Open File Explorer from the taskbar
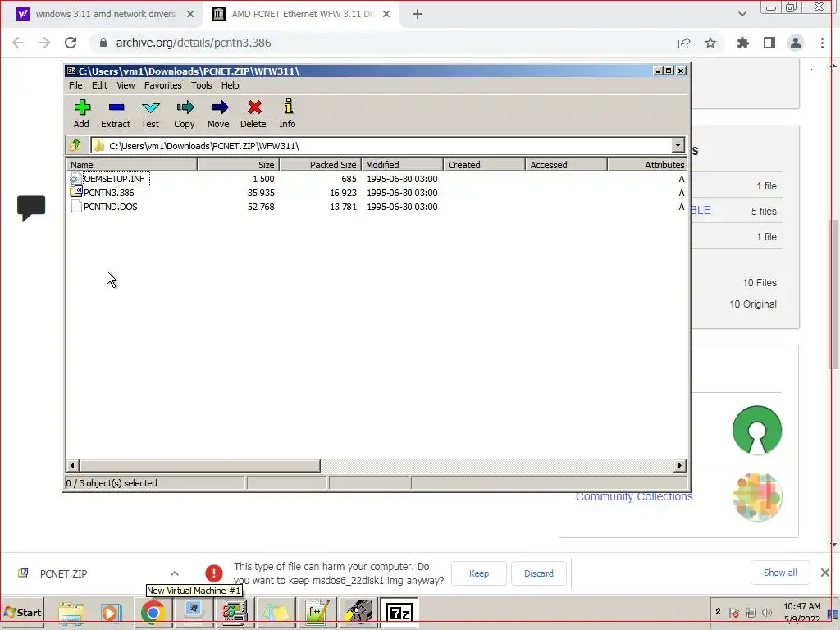This screenshot has width=840, height=630. coord(71,613)
